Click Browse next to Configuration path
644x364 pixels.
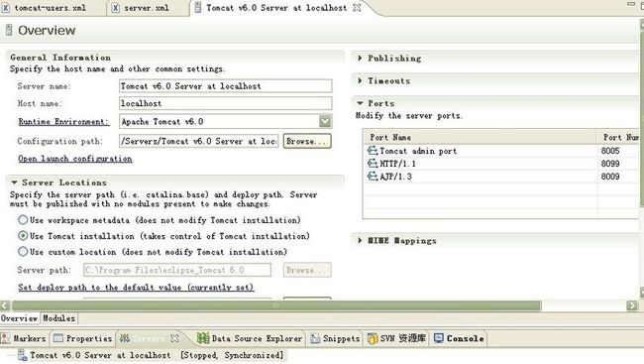tap(307, 141)
